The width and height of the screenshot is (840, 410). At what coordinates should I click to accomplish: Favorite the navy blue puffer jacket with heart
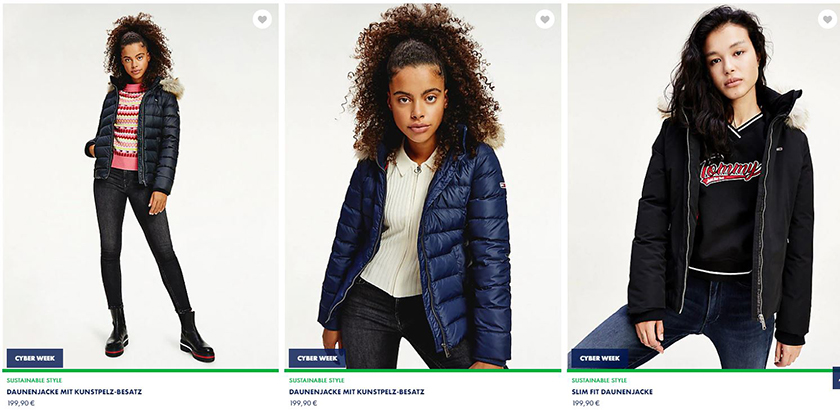pyautogui.click(x=545, y=19)
